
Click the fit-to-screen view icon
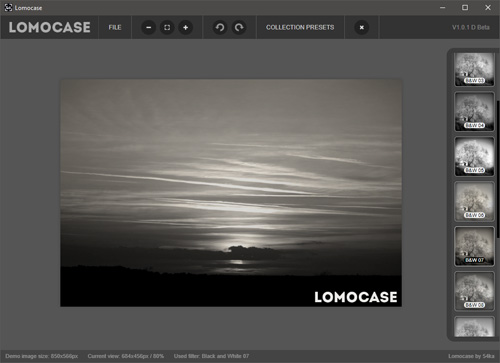point(167,27)
